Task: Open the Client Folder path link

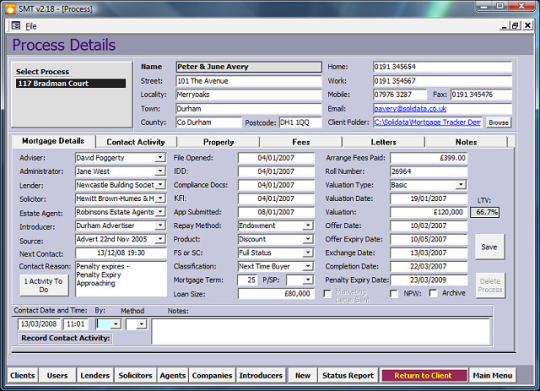Action: coord(427,122)
